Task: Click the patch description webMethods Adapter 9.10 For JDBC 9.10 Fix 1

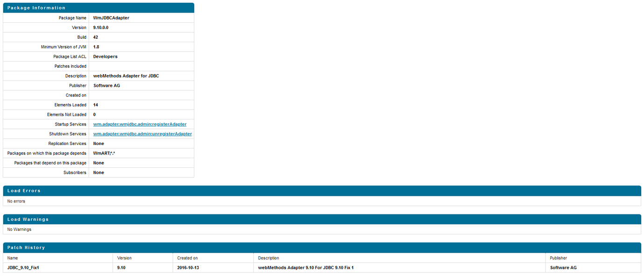Action: coord(306,268)
